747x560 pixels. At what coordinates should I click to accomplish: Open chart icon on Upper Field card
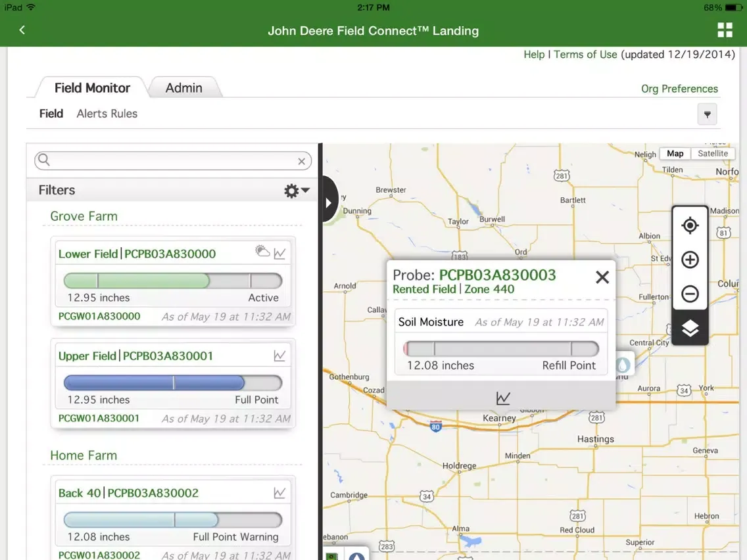pyautogui.click(x=279, y=355)
